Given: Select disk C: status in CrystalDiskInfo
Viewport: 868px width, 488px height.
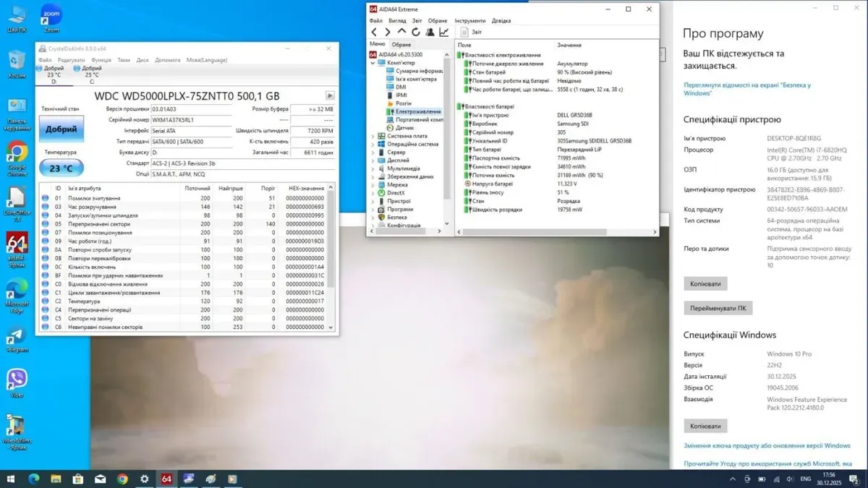Looking at the screenshot, I should 91,74.
